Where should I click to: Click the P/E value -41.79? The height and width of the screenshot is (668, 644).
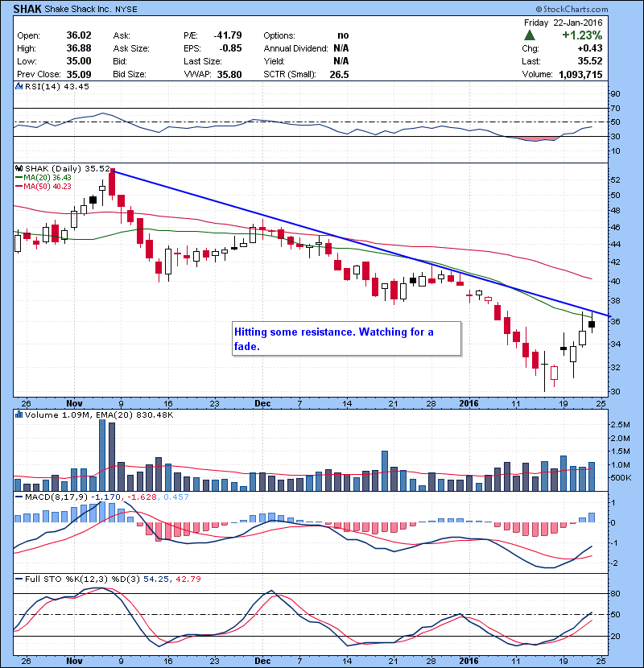point(228,35)
